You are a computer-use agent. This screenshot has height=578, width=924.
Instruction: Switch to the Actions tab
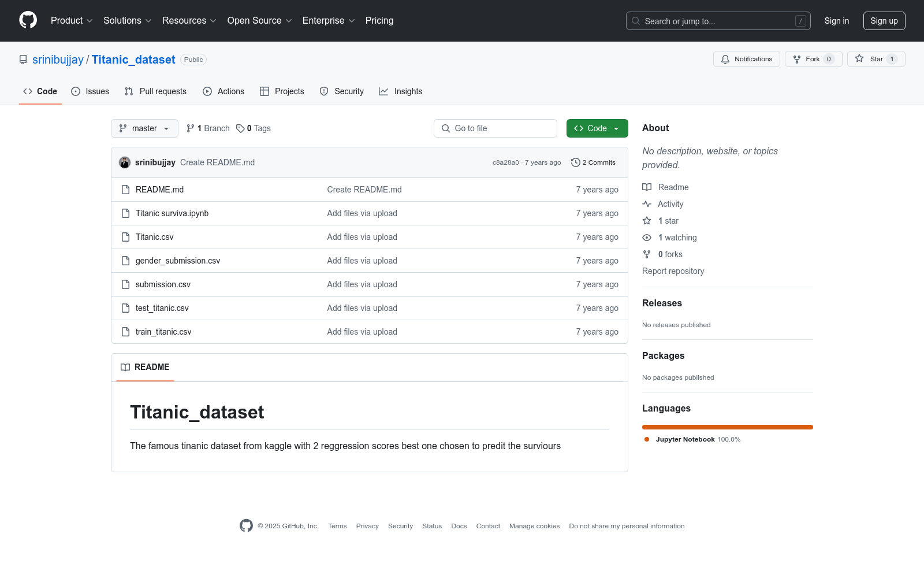(223, 91)
